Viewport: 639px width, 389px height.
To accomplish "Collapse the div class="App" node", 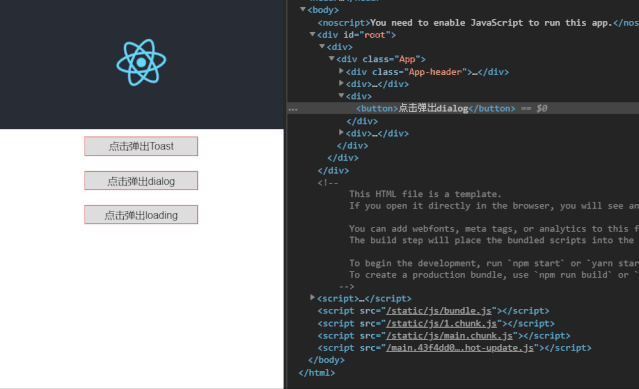I will click(332, 59).
